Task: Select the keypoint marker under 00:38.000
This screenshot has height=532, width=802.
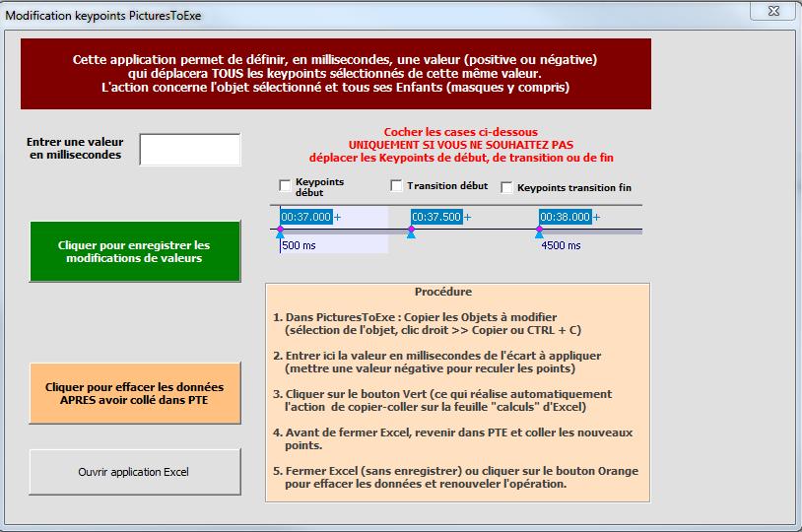Action: [x=539, y=233]
